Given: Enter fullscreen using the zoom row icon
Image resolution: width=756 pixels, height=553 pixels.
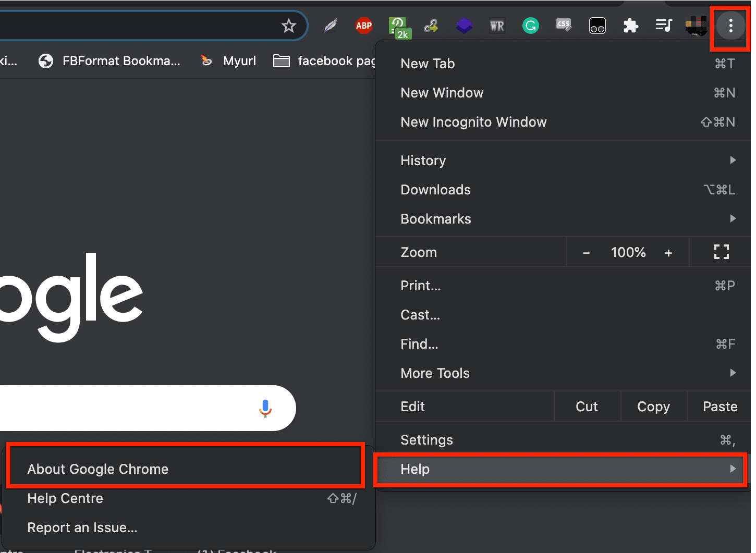Looking at the screenshot, I should tap(721, 252).
